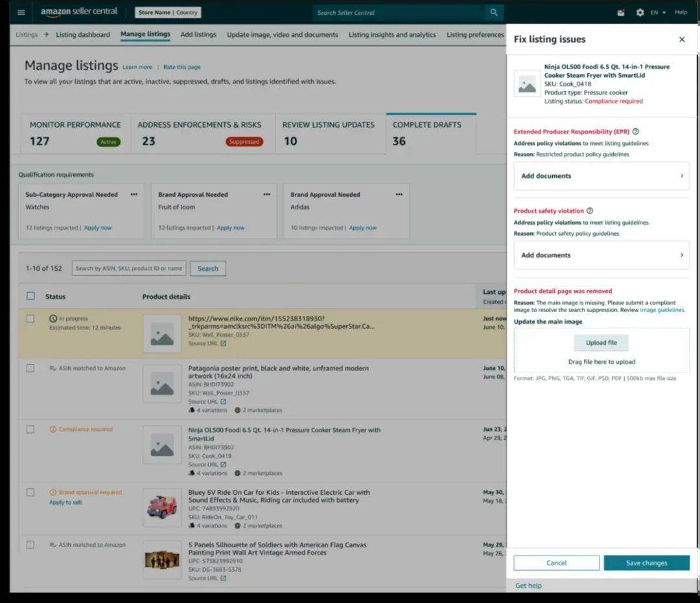Screen dimensions: 700x603
Task: Switch to the Add listings tab
Action: tap(198, 34)
